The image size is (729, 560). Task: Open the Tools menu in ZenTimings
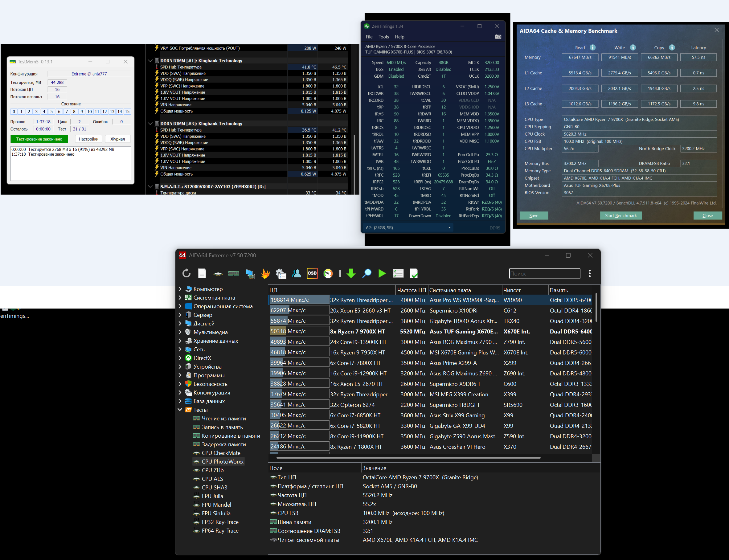383,37
